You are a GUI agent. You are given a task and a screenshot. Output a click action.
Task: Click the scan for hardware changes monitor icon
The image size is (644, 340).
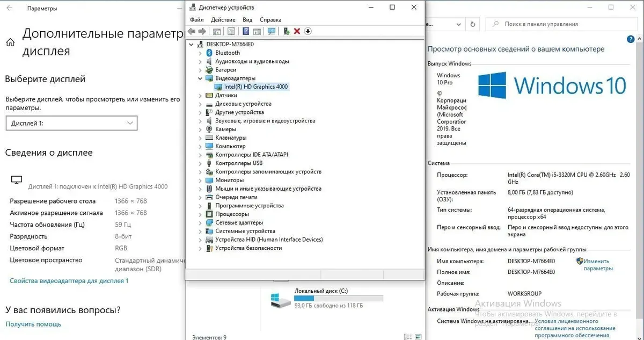[272, 31]
